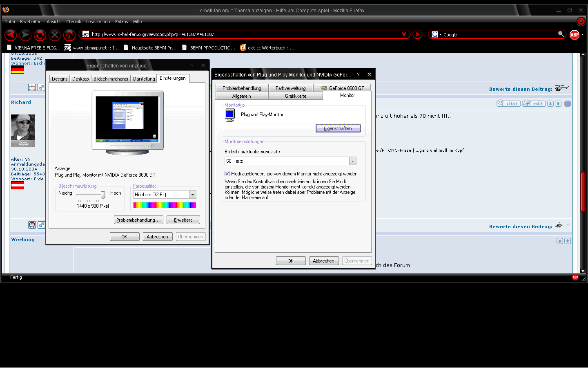
Task: Expand the Farbqualität Höchste (32 Bit) dropdown
Action: (193, 195)
